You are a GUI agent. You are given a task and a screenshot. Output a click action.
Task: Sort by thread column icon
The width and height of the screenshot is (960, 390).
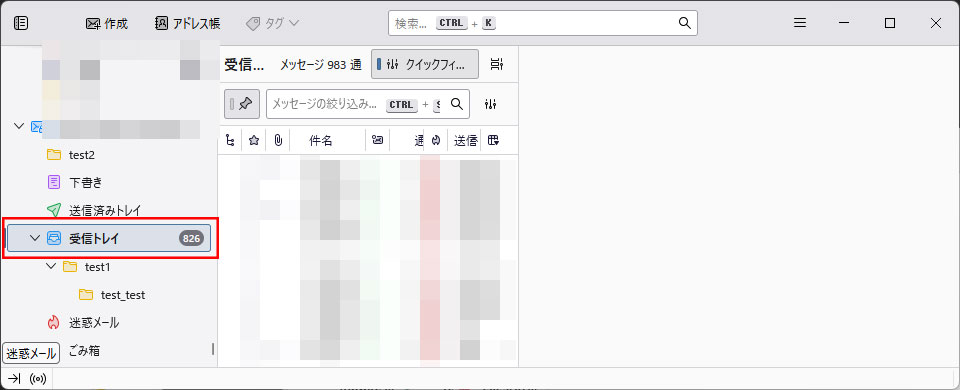[230, 141]
